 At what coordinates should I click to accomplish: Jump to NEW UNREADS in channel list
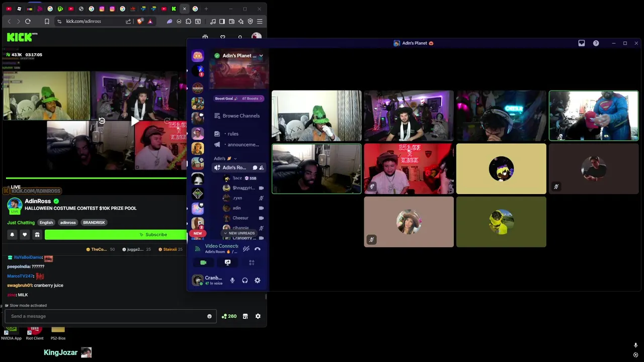coord(239,233)
